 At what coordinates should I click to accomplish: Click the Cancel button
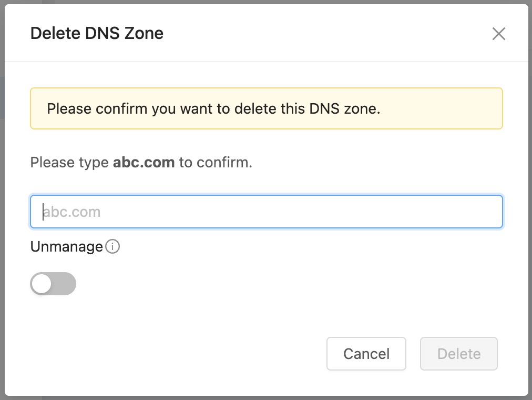(366, 354)
